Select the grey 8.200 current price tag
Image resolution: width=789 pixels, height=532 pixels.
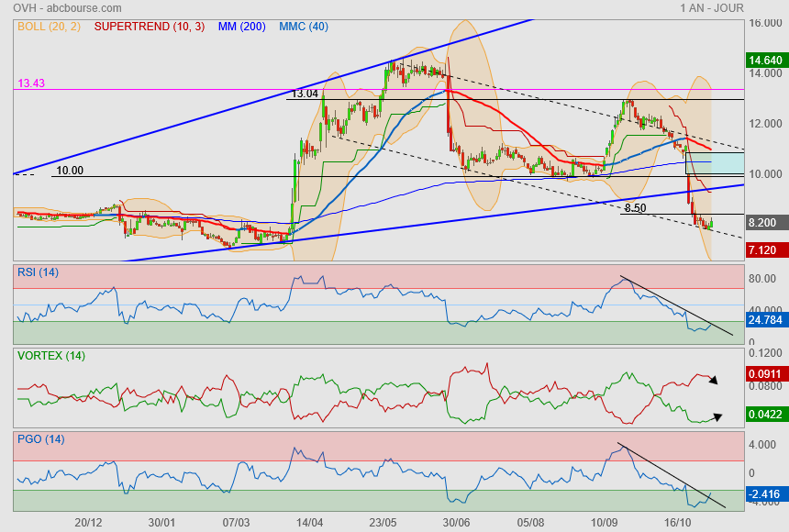(x=764, y=223)
